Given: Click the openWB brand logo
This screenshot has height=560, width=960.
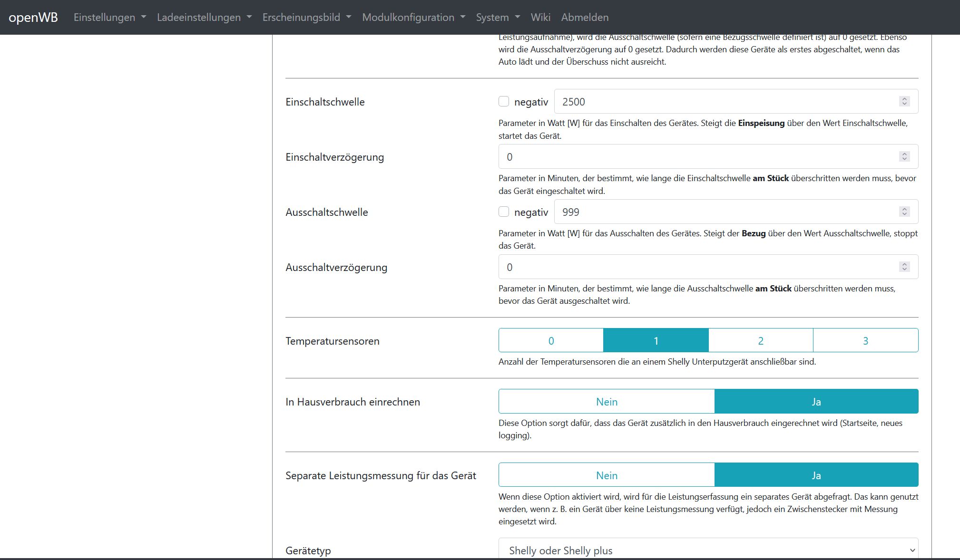Looking at the screenshot, I should [x=33, y=17].
